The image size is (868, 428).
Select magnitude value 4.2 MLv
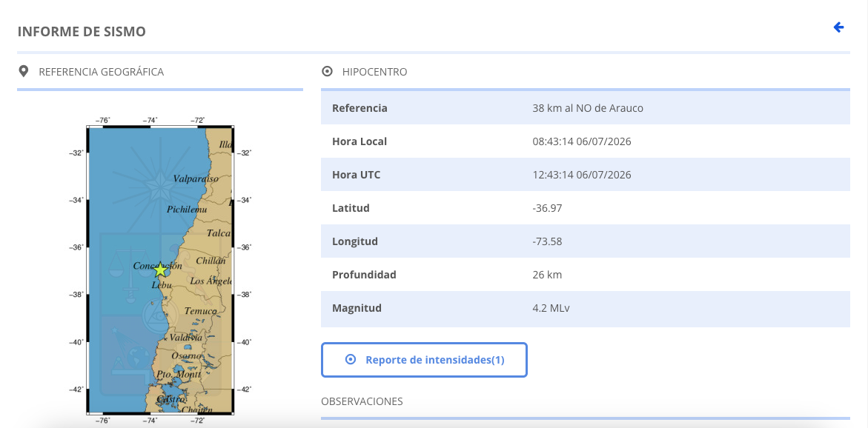click(551, 308)
